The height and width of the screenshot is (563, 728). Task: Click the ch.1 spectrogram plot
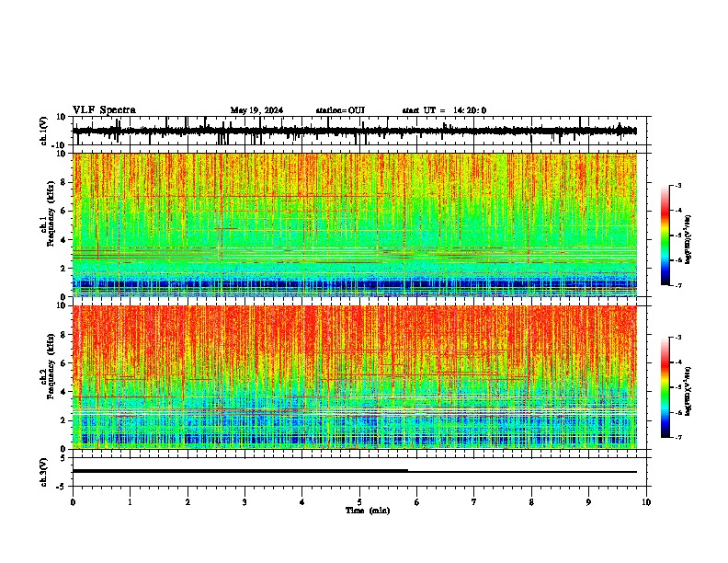click(x=355, y=224)
